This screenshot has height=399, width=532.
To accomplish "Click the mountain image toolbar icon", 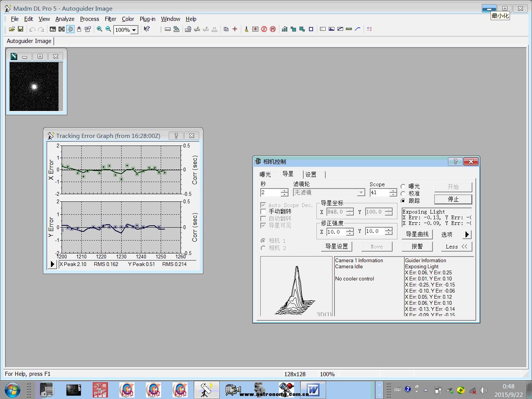I will click(331, 29).
